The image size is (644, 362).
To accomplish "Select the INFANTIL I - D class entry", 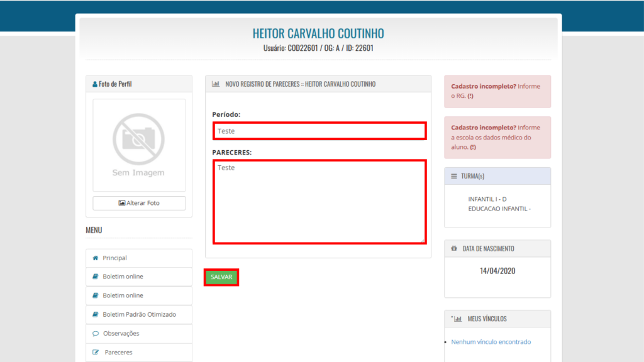I will [x=487, y=199].
